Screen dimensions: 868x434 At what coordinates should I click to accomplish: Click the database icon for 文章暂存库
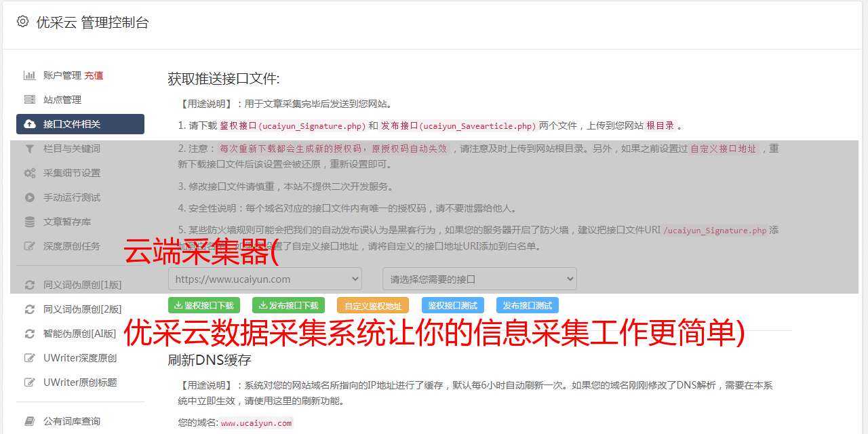coord(30,222)
